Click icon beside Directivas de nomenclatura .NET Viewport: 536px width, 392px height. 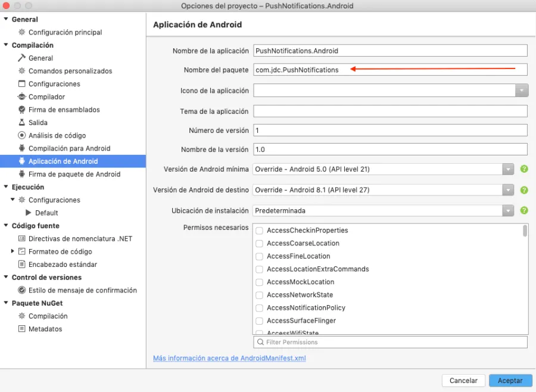[22, 238]
